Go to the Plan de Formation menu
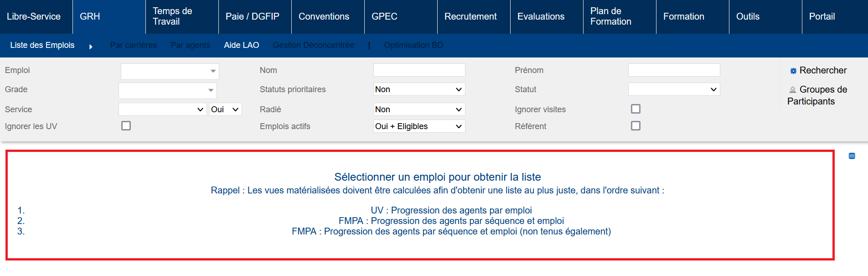Screen dimensions: 868x276 click(x=610, y=16)
